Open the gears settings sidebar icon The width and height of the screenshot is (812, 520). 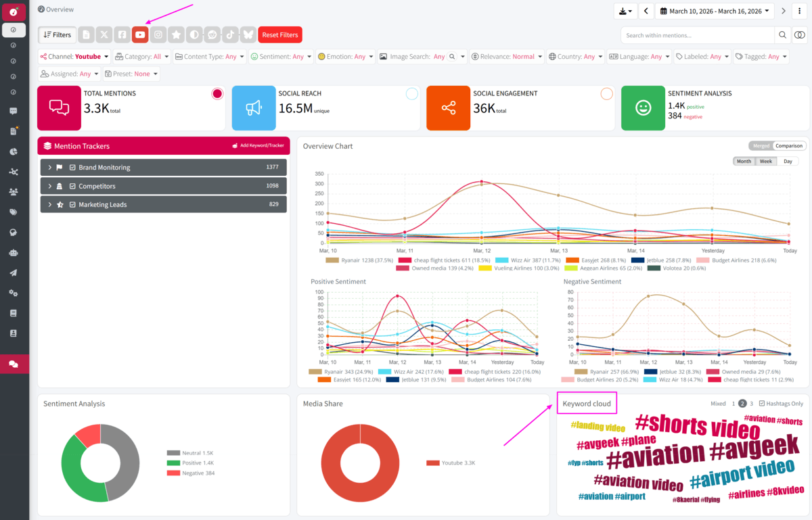tap(14, 293)
